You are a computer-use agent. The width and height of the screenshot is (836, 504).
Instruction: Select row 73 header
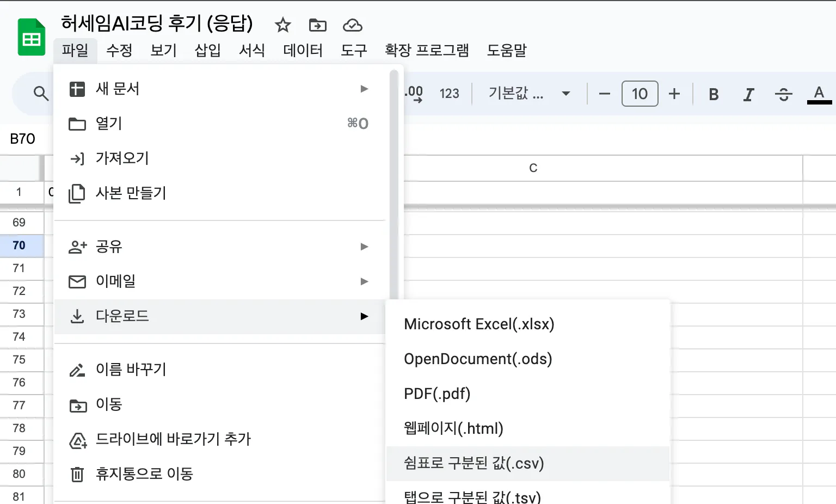coord(21,314)
